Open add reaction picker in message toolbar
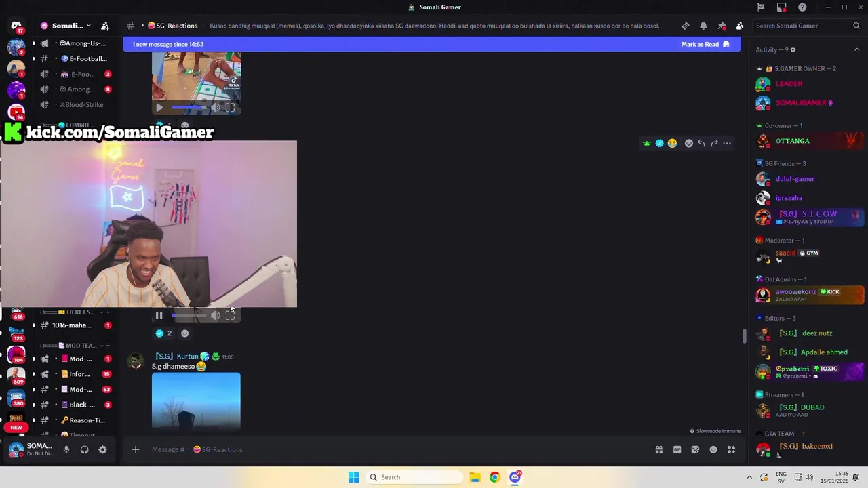 point(689,143)
